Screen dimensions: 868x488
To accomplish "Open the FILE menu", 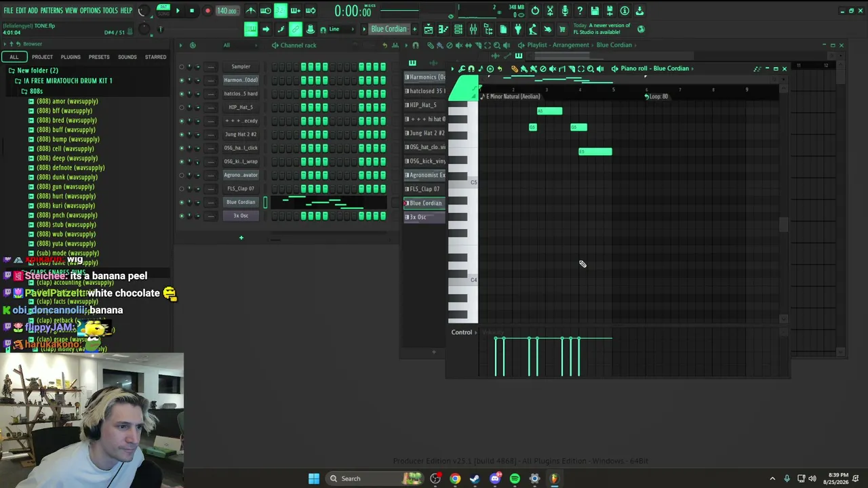I will point(8,11).
